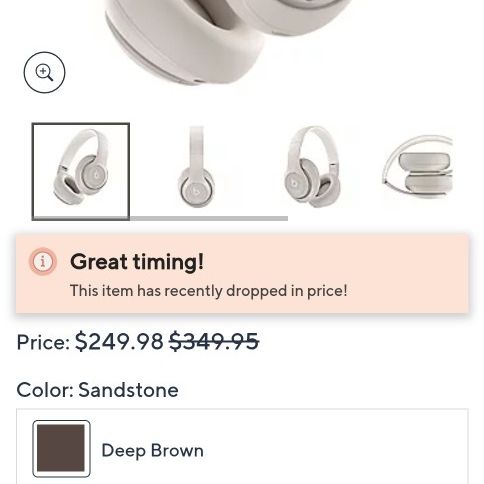Select the Deep Brown option label
484x484 pixels.
tap(152, 451)
